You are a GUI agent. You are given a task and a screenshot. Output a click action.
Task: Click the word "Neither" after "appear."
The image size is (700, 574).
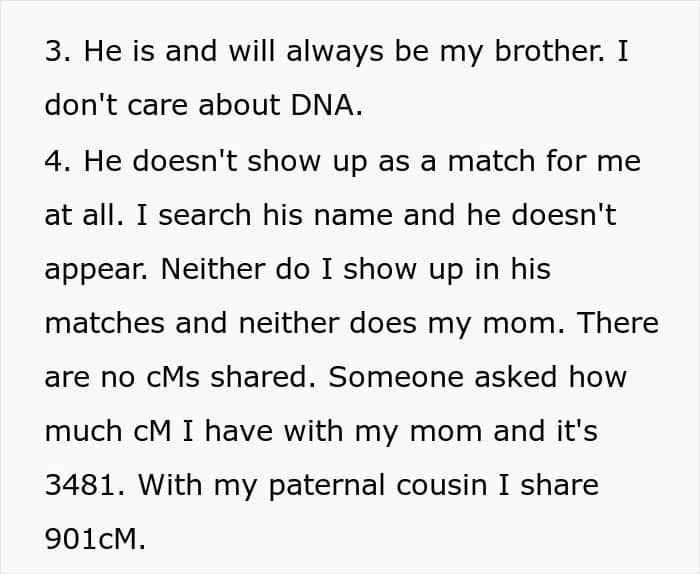tap(212, 268)
